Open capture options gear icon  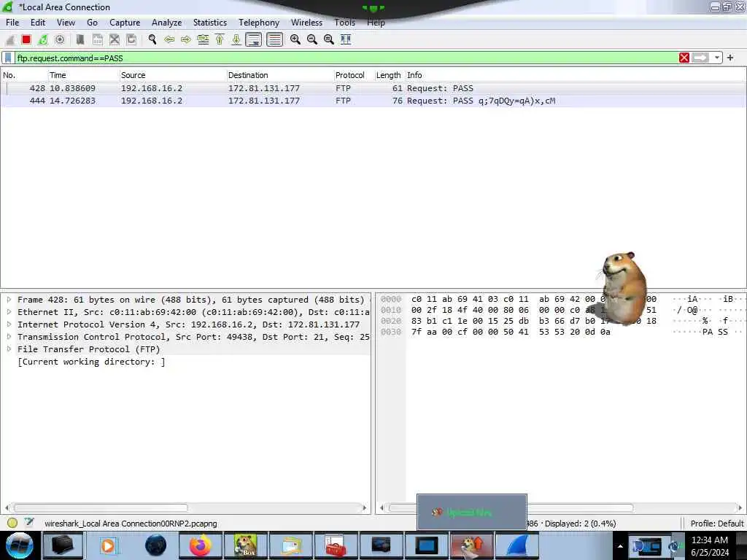(60, 39)
